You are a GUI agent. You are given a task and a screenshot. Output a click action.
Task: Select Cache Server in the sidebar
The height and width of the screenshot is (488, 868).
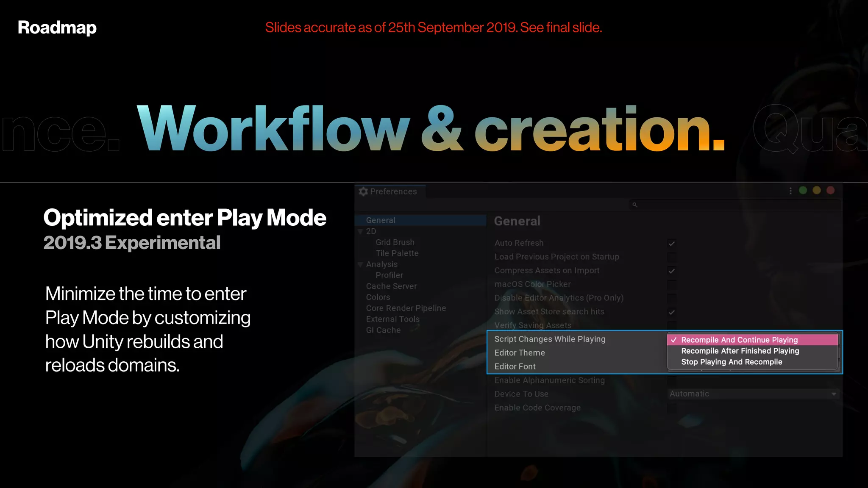[x=391, y=286]
